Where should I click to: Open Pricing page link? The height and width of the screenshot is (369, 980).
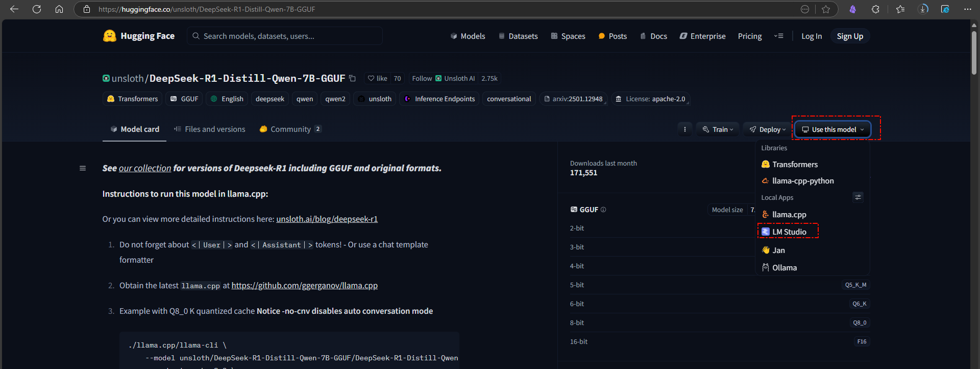pyautogui.click(x=750, y=36)
